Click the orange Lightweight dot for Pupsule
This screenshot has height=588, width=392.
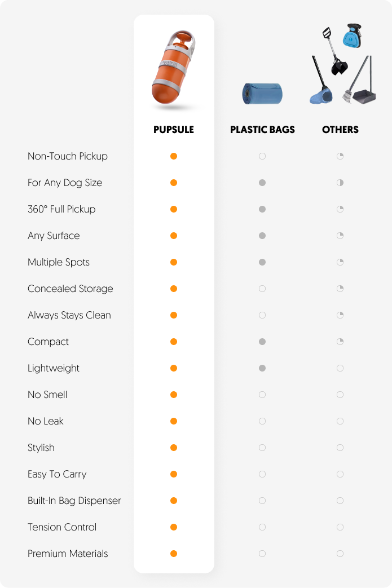point(174,368)
